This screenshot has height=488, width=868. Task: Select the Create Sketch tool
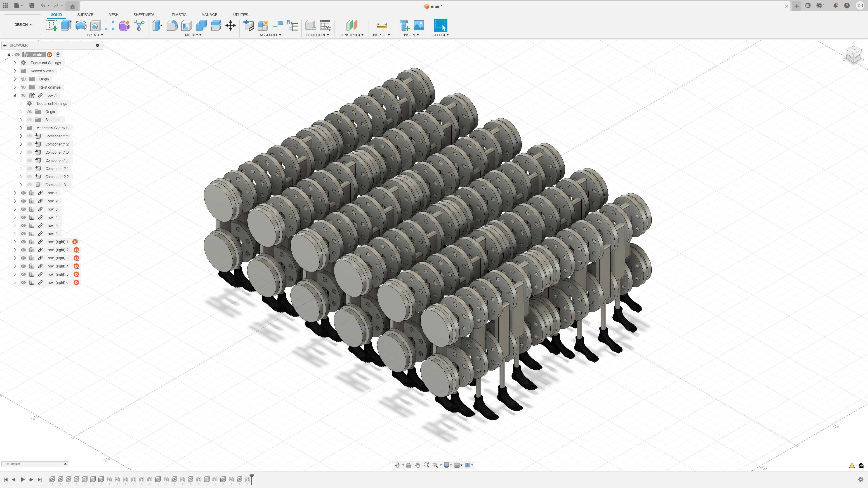point(52,25)
